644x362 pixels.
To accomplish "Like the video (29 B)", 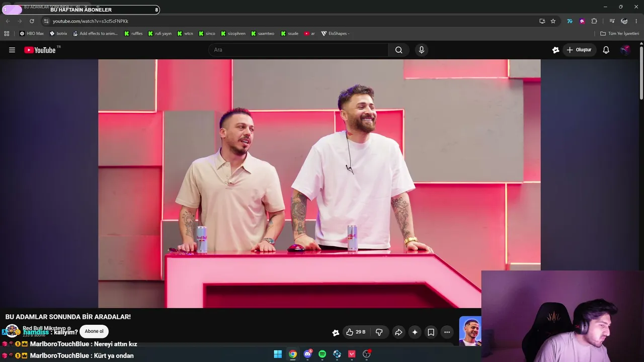I will click(355, 332).
